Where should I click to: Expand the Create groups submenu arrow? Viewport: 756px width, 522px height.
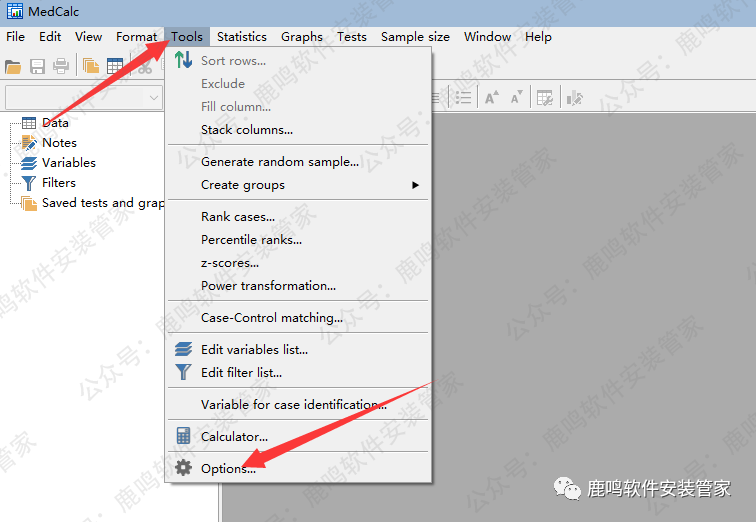(x=415, y=185)
